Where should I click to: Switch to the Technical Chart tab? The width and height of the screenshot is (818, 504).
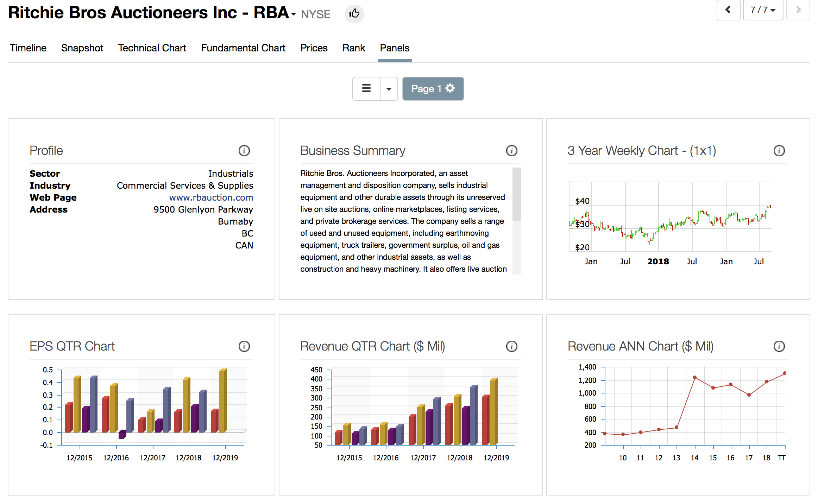(152, 48)
